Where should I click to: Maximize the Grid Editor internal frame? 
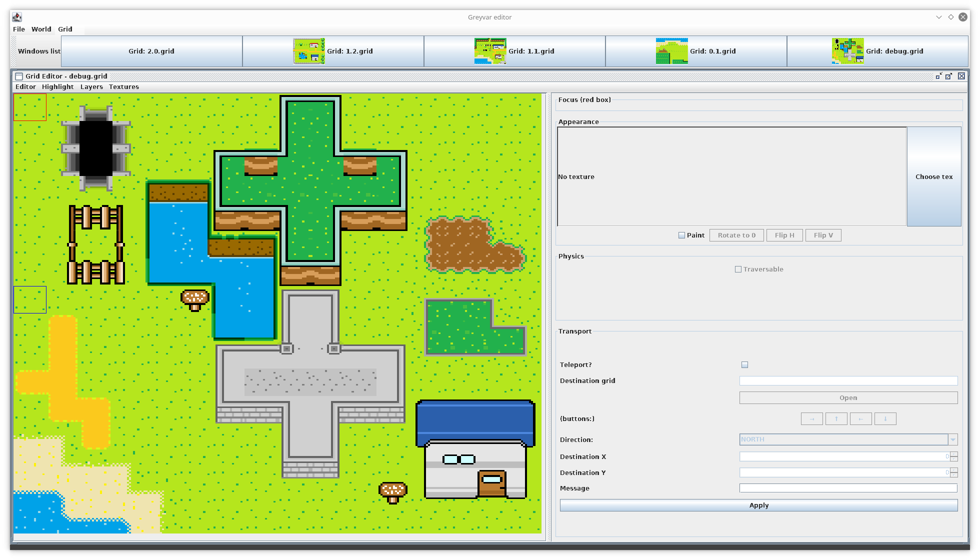point(948,76)
